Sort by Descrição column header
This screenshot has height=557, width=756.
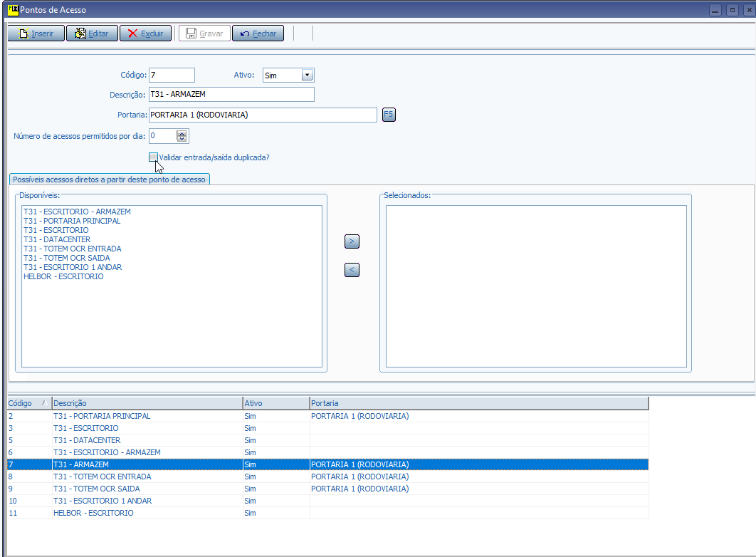pos(147,403)
